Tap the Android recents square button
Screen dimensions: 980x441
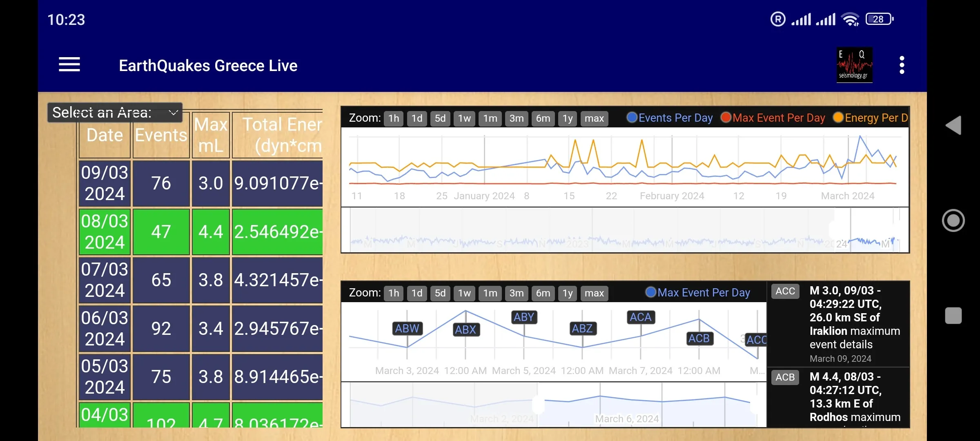[x=953, y=316]
